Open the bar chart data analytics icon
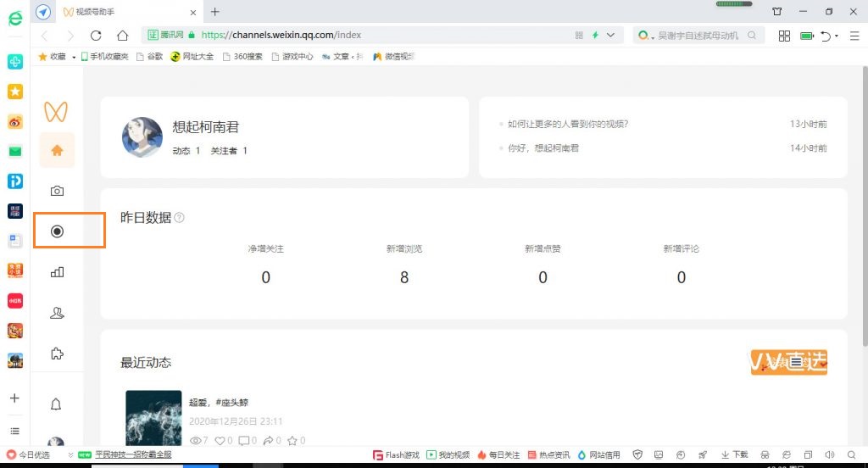This screenshot has width=868, height=468. pyautogui.click(x=58, y=272)
